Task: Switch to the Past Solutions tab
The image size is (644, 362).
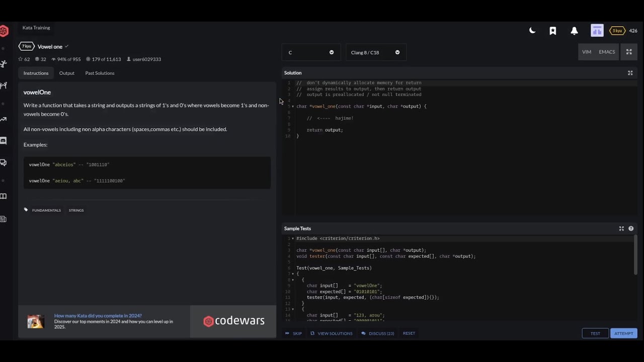Action: 100,73
